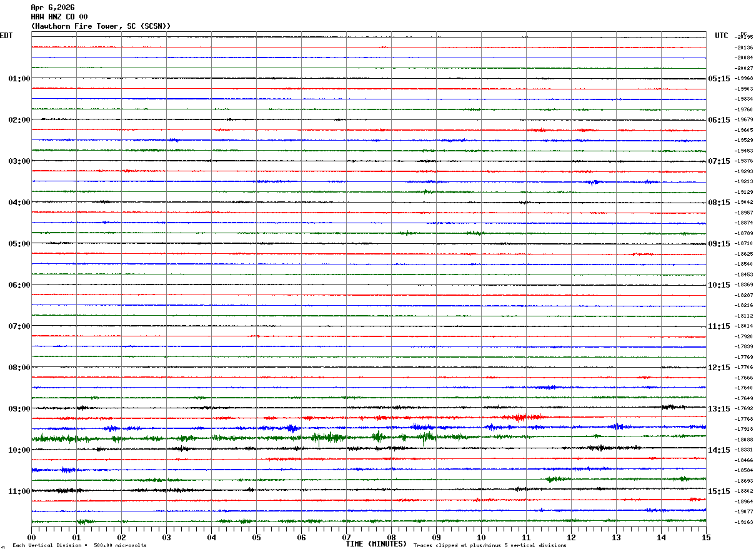Image resolution: width=756 pixels, height=554 pixels.
Task: Click the 08:15 UTC time label
Action: coord(719,203)
